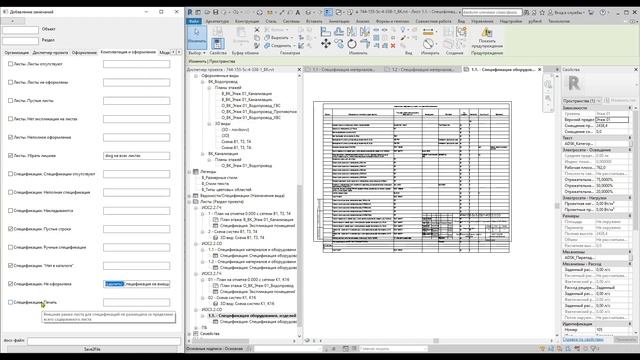Click the 'Справка по свойствам' help link
Screen dimensions: 640x360
point(583,340)
